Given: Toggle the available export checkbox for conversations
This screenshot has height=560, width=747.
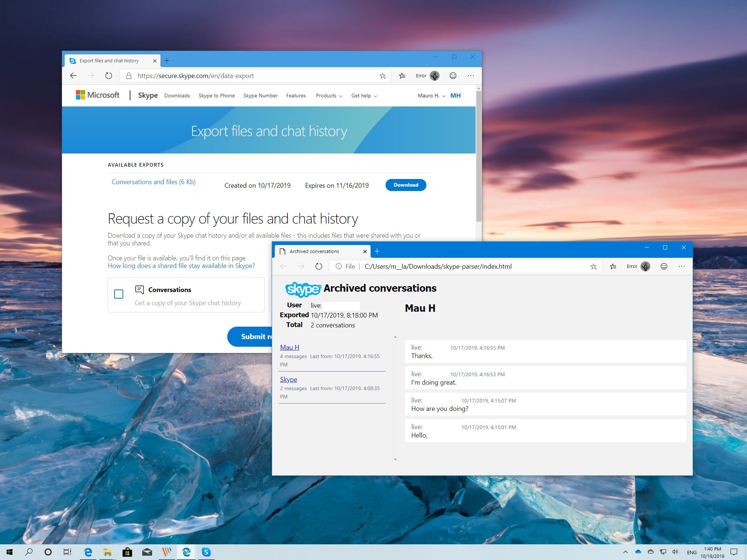Looking at the screenshot, I should click(118, 293).
